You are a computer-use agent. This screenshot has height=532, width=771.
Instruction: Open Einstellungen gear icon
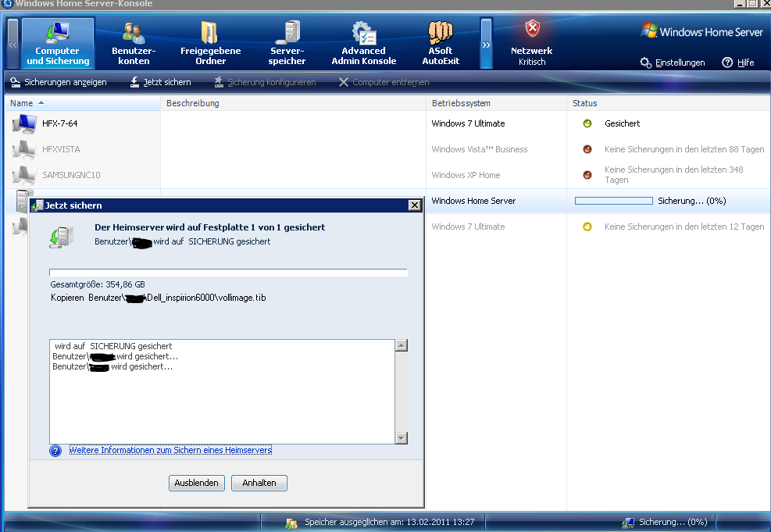coord(645,62)
